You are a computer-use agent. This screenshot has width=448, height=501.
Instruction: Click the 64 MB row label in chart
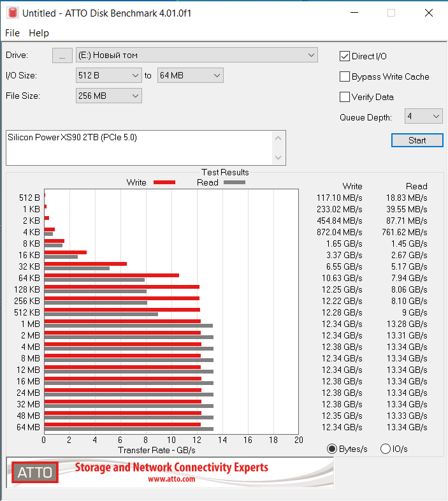pos(29,427)
